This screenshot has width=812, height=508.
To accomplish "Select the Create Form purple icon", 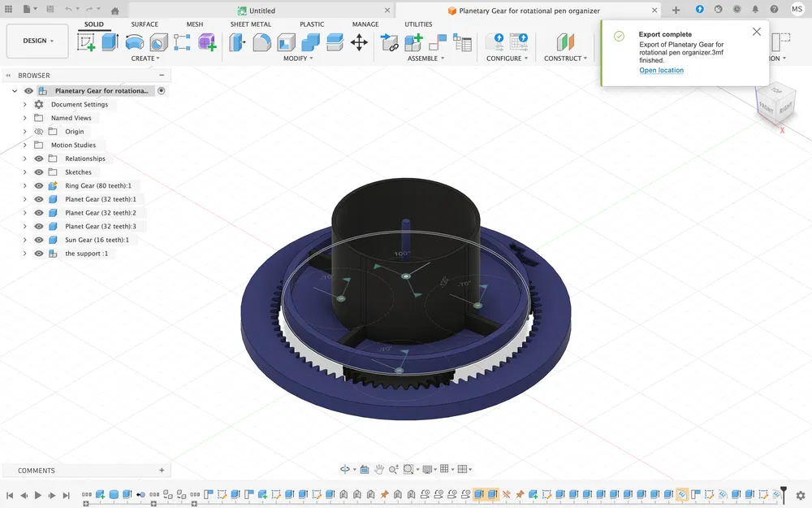I will point(206,42).
